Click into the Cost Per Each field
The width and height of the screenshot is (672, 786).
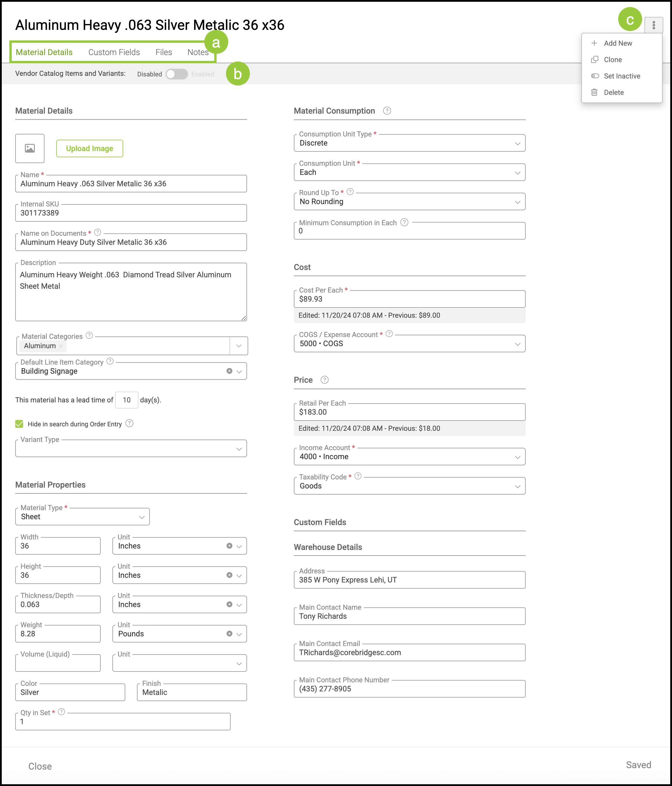pos(409,299)
